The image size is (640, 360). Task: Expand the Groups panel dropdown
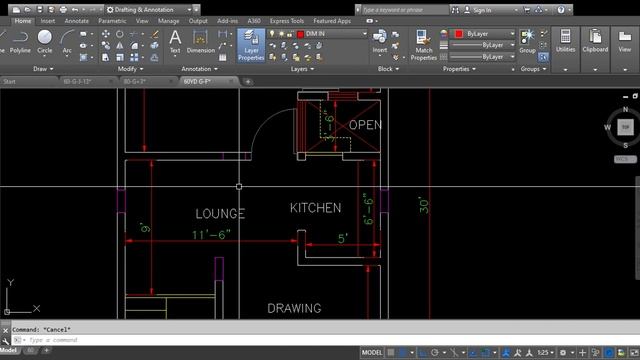tap(533, 69)
